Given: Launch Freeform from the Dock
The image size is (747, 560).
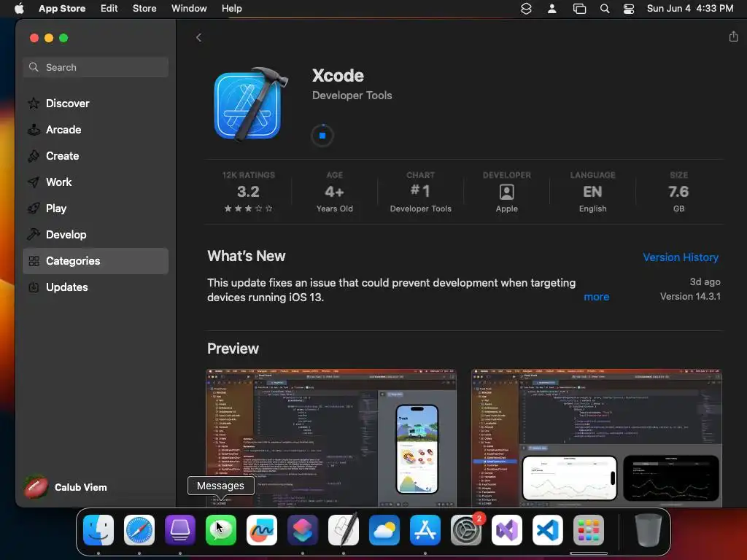Looking at the screenshot, I should [262, 530].
